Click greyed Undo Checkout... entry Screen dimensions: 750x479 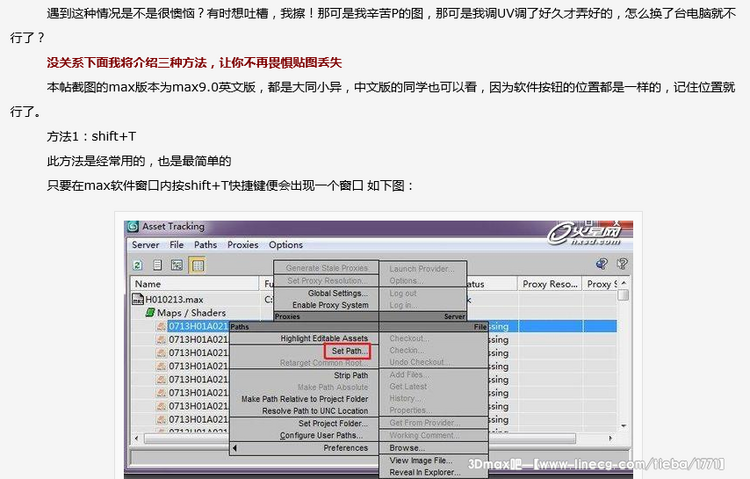tap(419, 362)
